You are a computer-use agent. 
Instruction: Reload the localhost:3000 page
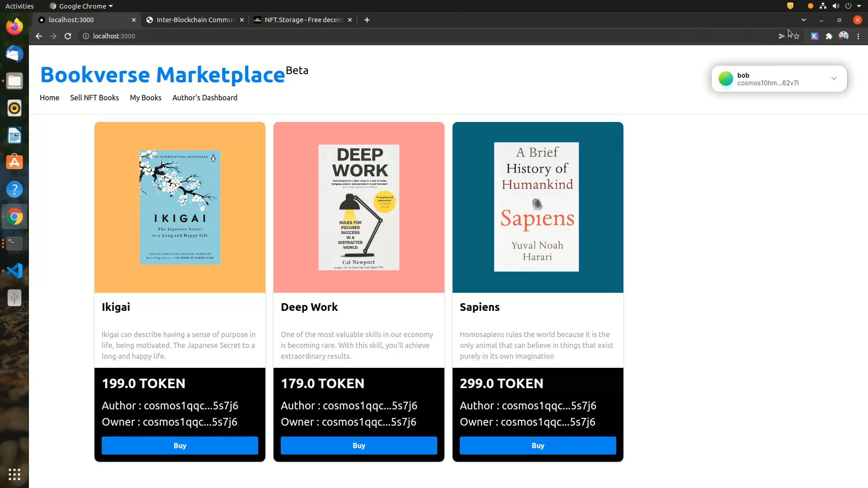pyautogui.click(x=68, y=36)
